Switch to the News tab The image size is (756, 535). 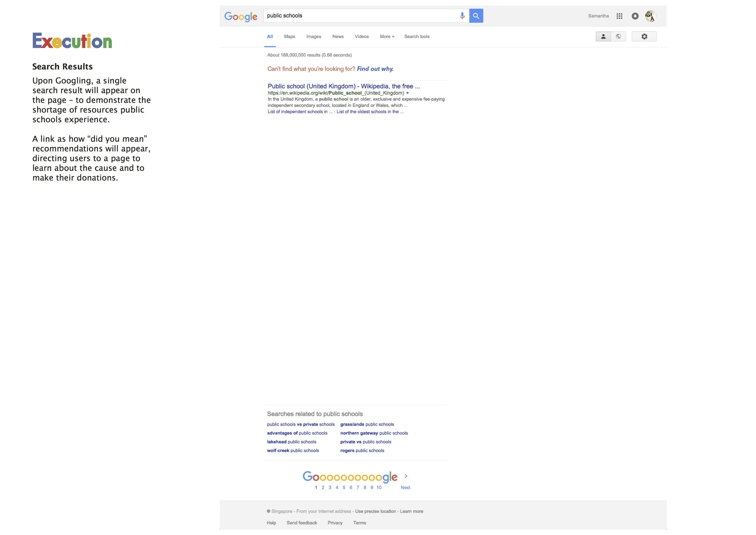(337, 37)
